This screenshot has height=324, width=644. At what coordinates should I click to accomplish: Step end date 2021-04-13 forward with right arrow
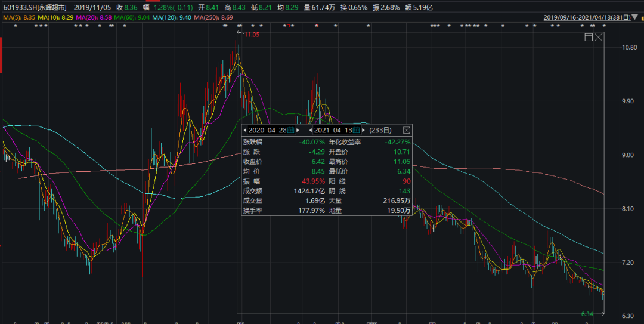click(364, 130)
